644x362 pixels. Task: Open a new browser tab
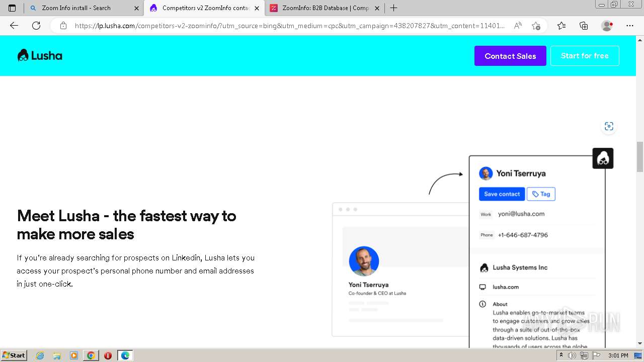click(x=393, y=8)
